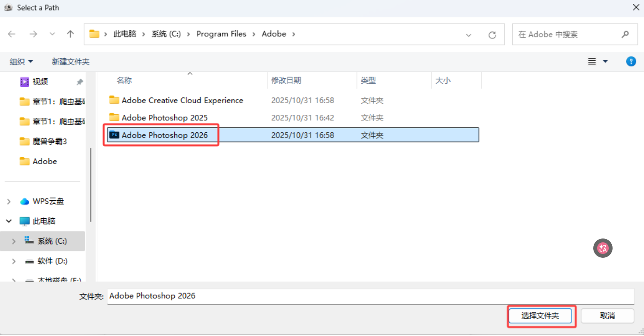This screenshot has width=644, height=336.
Task: Expand the chevron after Adobe in breadcrumb
Action: 294,34
